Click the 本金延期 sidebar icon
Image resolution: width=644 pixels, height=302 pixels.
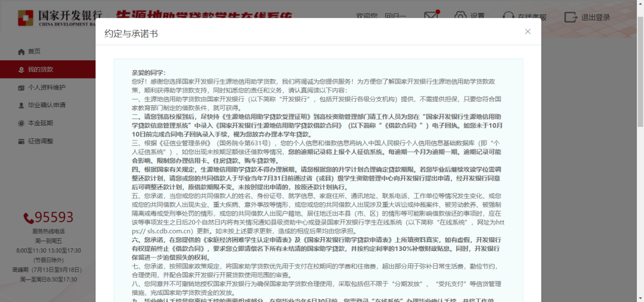click(x=21, y=123)
